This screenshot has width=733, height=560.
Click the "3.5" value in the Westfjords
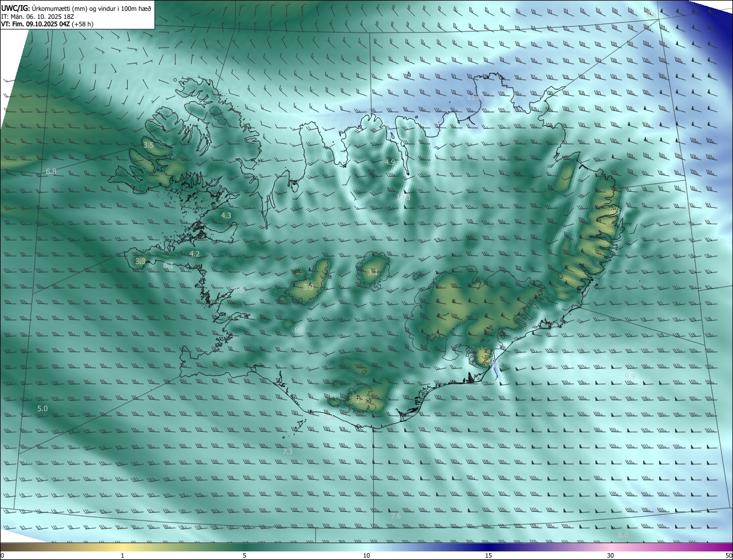(148, 145)
